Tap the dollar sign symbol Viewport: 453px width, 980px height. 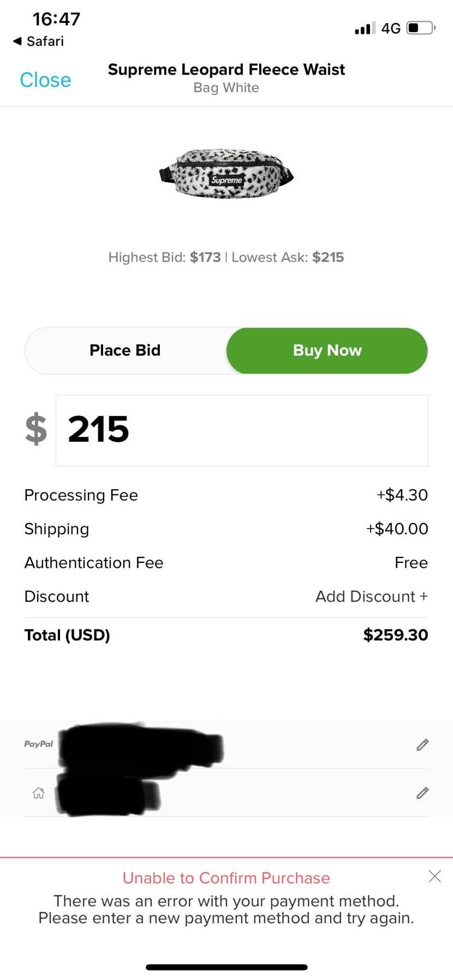[x=36, y=429]
